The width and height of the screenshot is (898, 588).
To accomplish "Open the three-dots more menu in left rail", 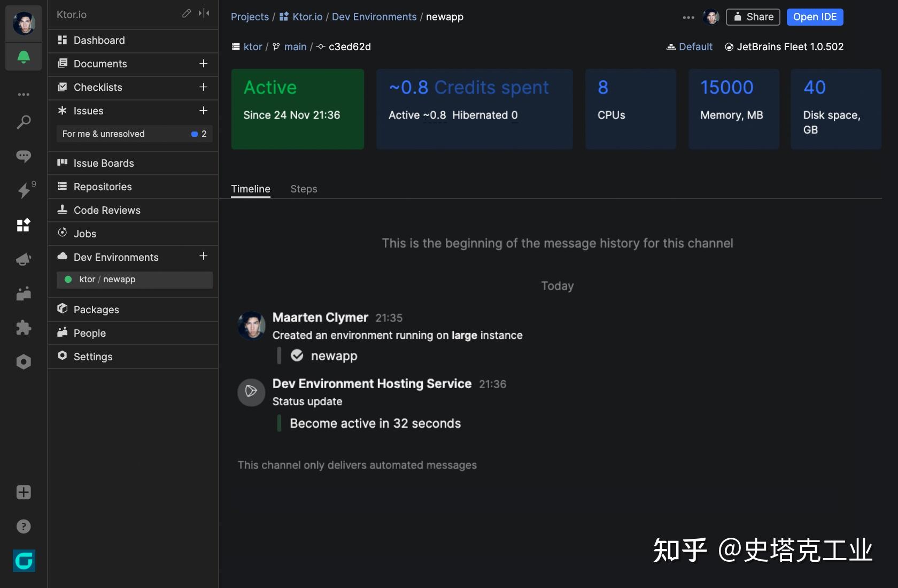I will coord(24,95).
